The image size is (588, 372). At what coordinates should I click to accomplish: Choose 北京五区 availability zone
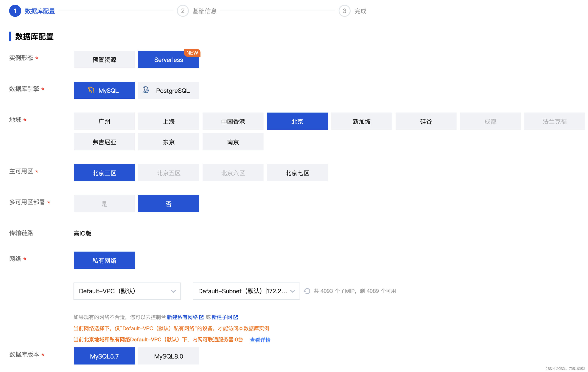pos(169,173)
